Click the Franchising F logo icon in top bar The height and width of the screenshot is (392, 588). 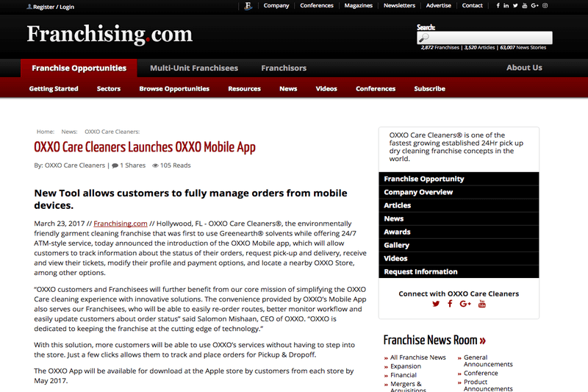248,6
